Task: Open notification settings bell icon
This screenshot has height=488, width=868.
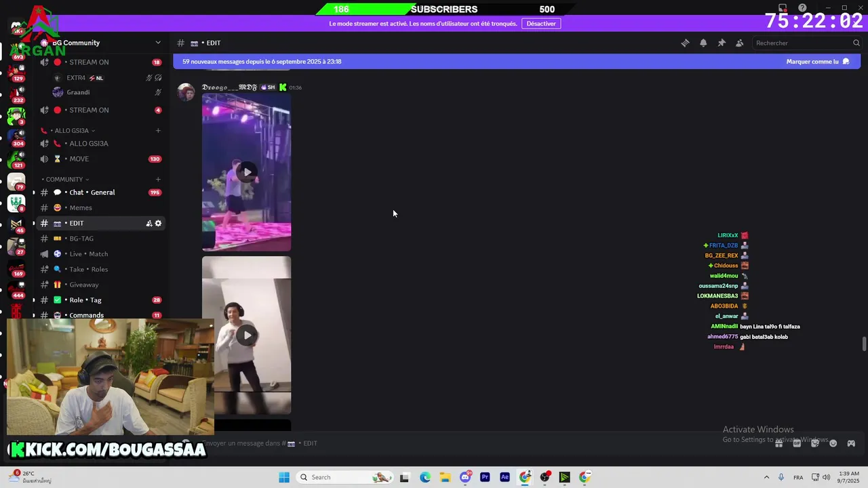Action: tap(703, 43)
